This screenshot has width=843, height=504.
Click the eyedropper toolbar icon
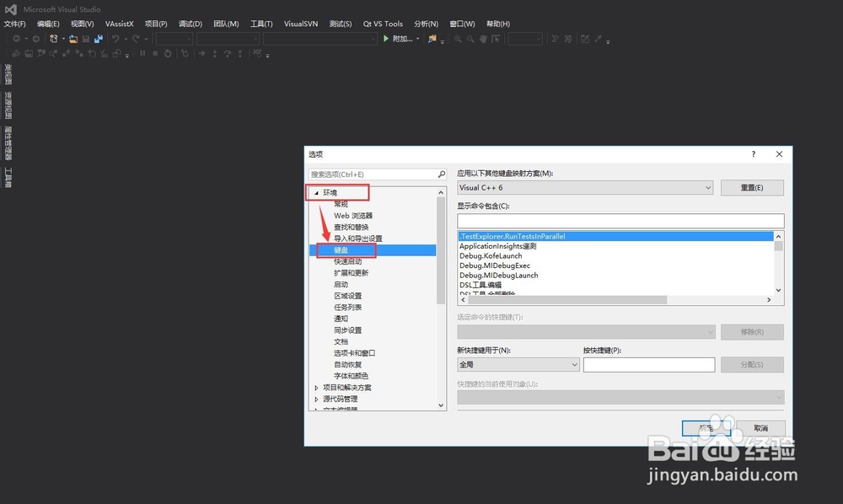point(598,39)
